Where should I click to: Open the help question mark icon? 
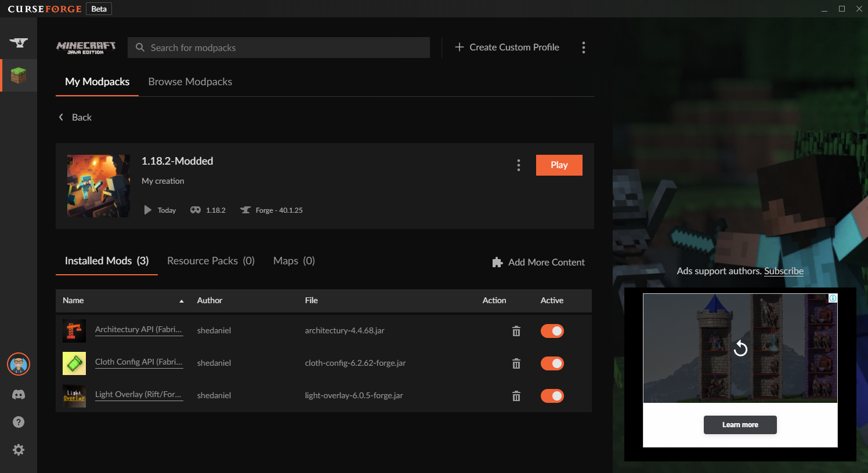click(x=19, y=422)
